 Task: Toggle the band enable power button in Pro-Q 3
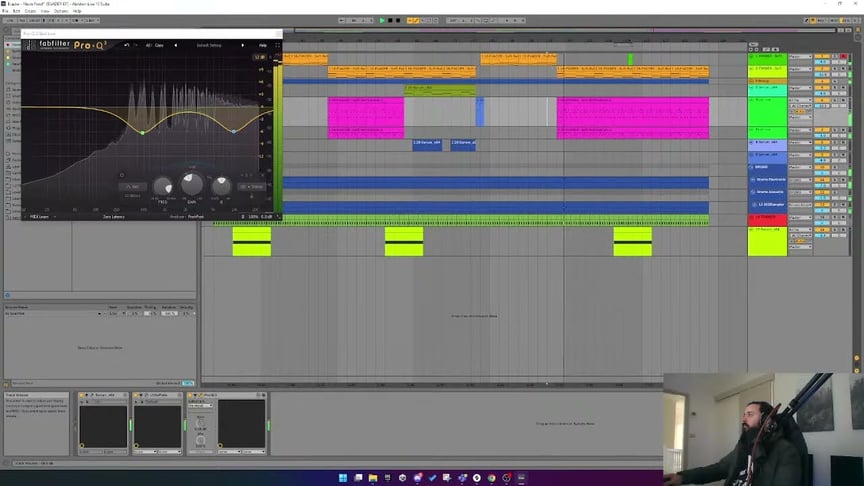point(122,175)
